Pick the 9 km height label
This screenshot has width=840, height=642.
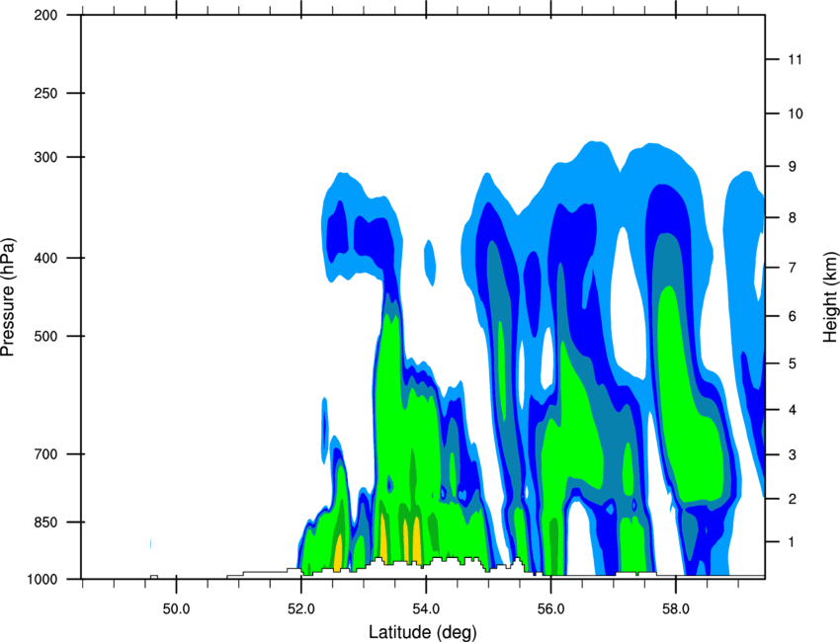tap(793, 167)
